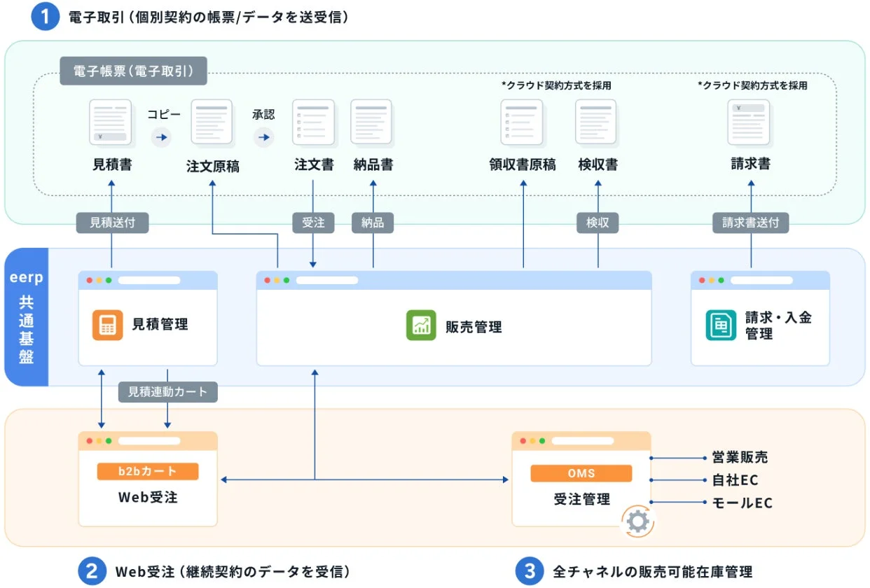Click the 領収書原稿 caption text
The image size is (870, 588).
(523, 165)
